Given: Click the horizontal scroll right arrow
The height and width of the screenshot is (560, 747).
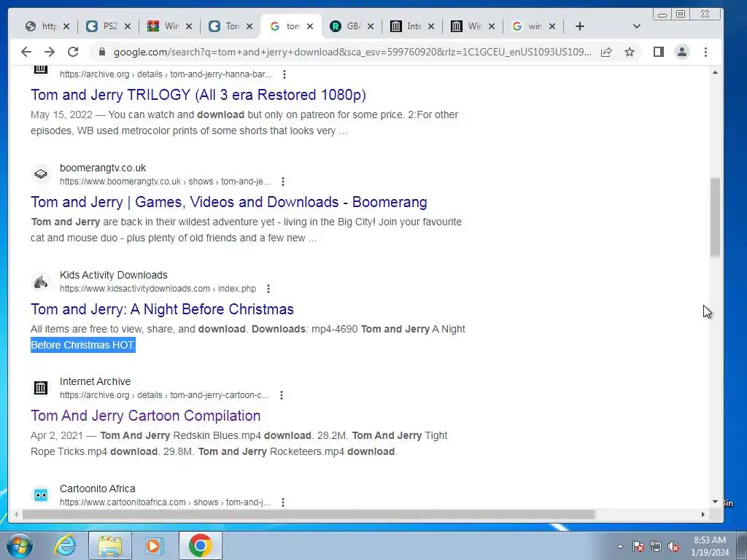Looking at the screenshot, I should click(x=703, y=514).
